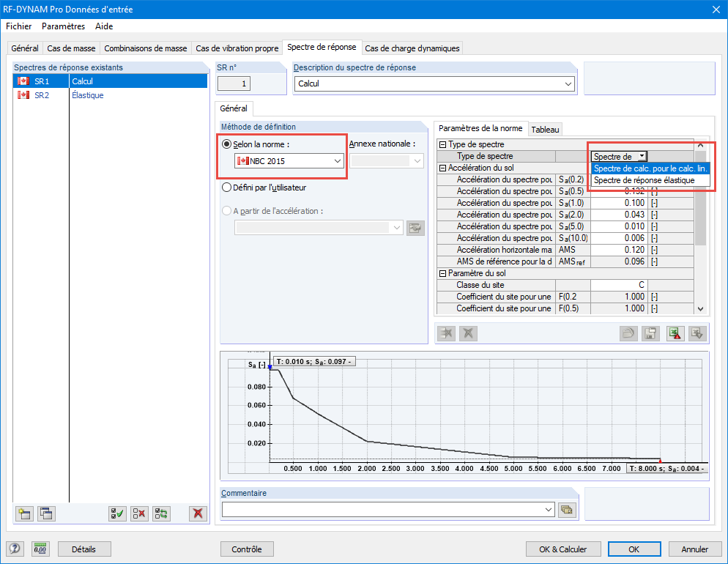Screen dimensions: 728x564
Task: Click the copy response spectrum icon
Action: coord(46,513)
